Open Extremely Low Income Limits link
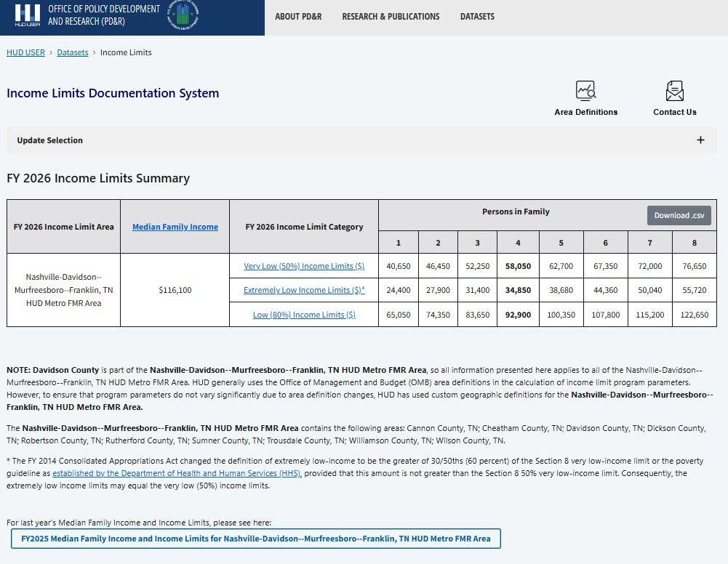The width and height of the screenshot is (728, 564). (304, 290)
